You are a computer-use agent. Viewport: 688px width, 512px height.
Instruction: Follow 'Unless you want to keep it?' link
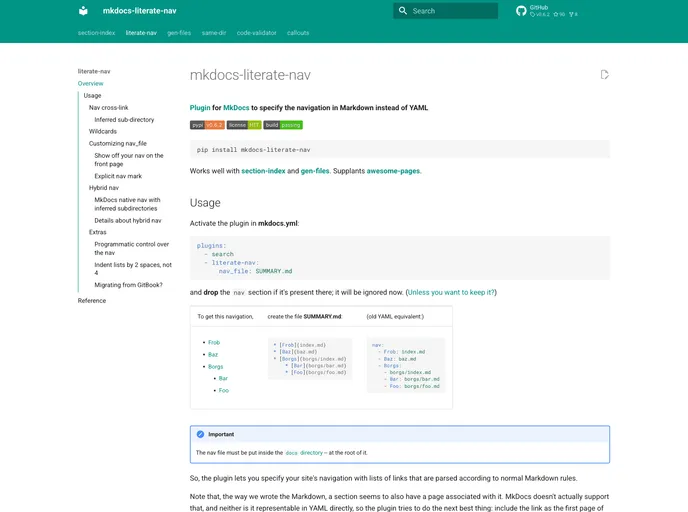tap(451, 292)
